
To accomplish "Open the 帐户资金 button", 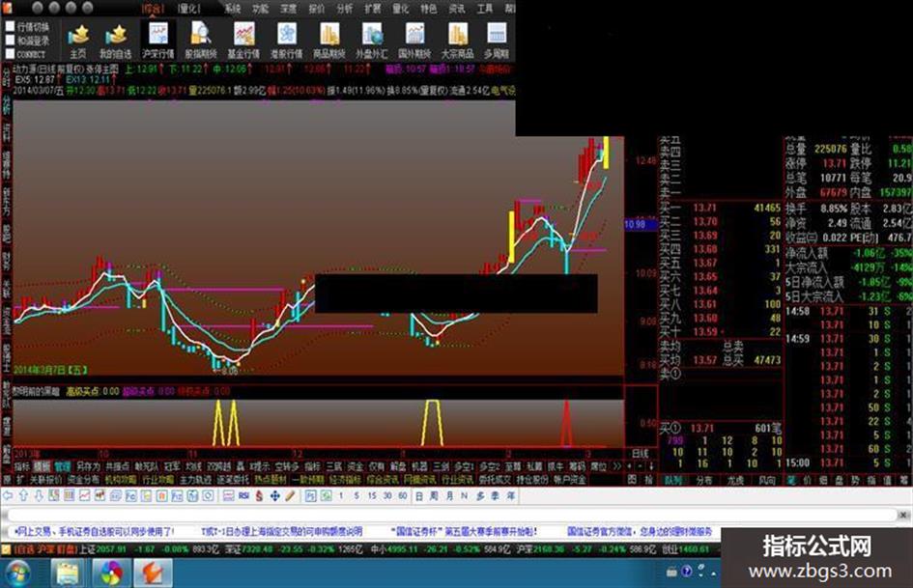I will [x=569, y=480].
